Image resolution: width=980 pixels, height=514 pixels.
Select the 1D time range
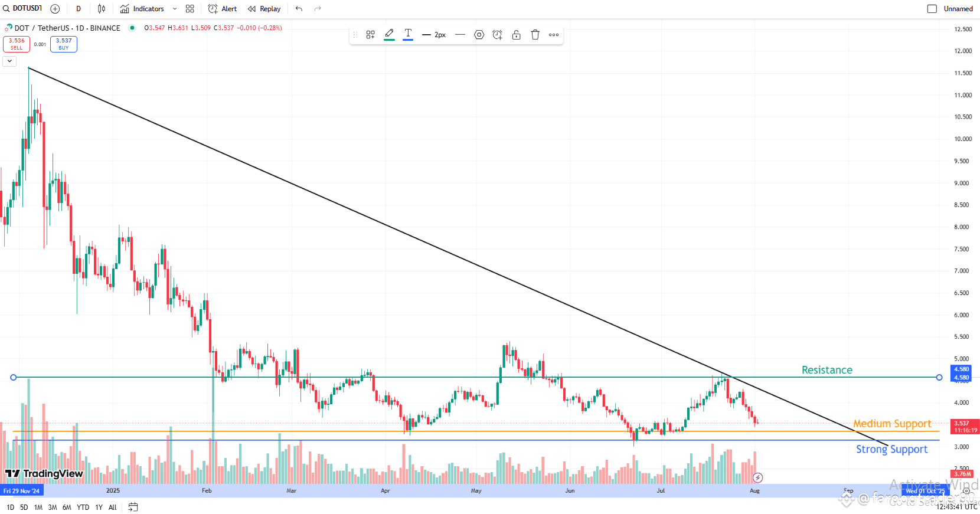click(x=10, y=508)
